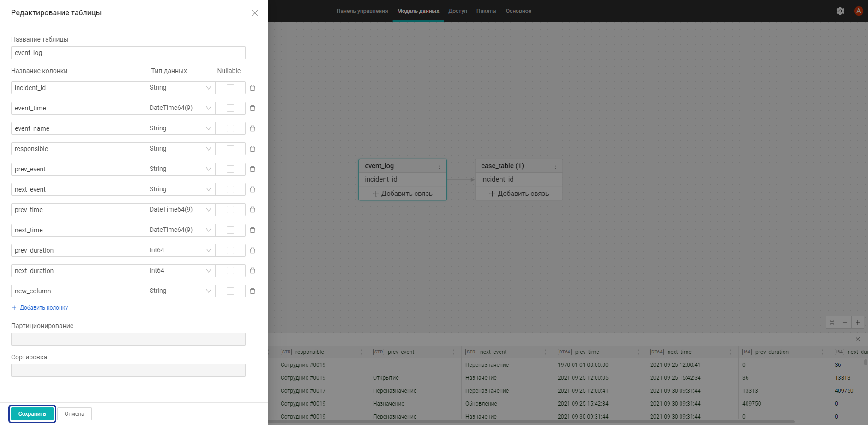Open data type dropdown for incident_id

pyautogui.click(x=181, y=88)
